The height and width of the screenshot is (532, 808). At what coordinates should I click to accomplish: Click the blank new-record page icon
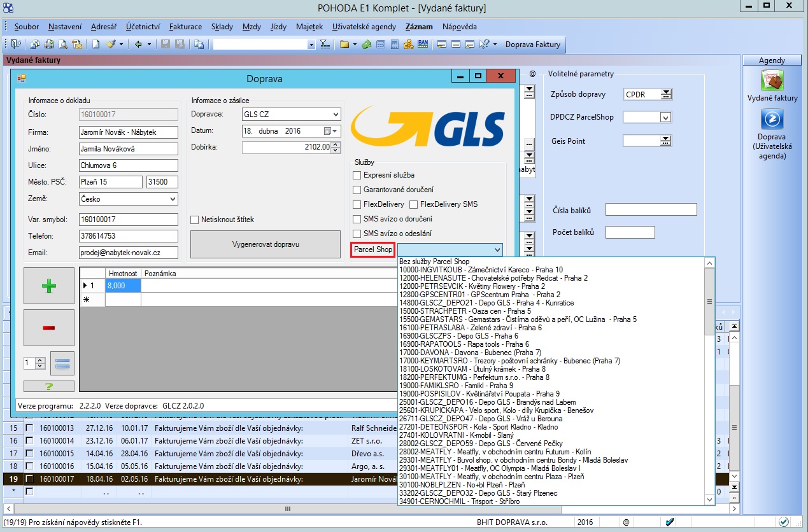pyautogui.click(x=96, y=45)
